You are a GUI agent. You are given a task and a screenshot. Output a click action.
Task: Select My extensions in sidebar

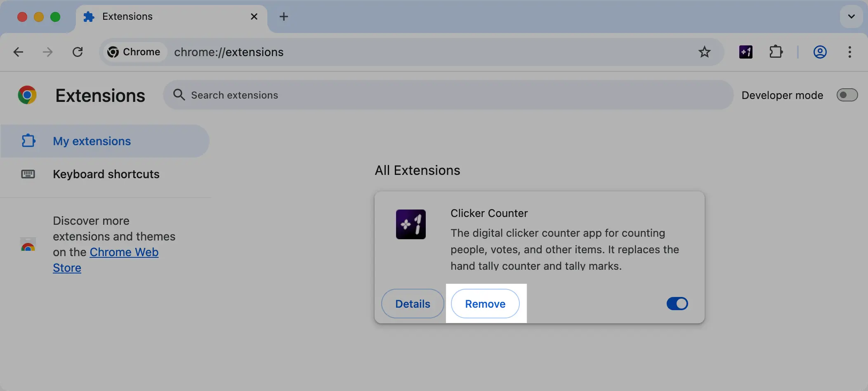click(92, 141)
